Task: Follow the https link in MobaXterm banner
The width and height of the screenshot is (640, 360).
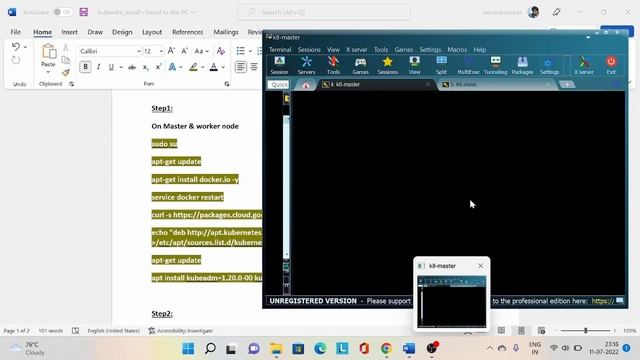Action: point(602,301)
